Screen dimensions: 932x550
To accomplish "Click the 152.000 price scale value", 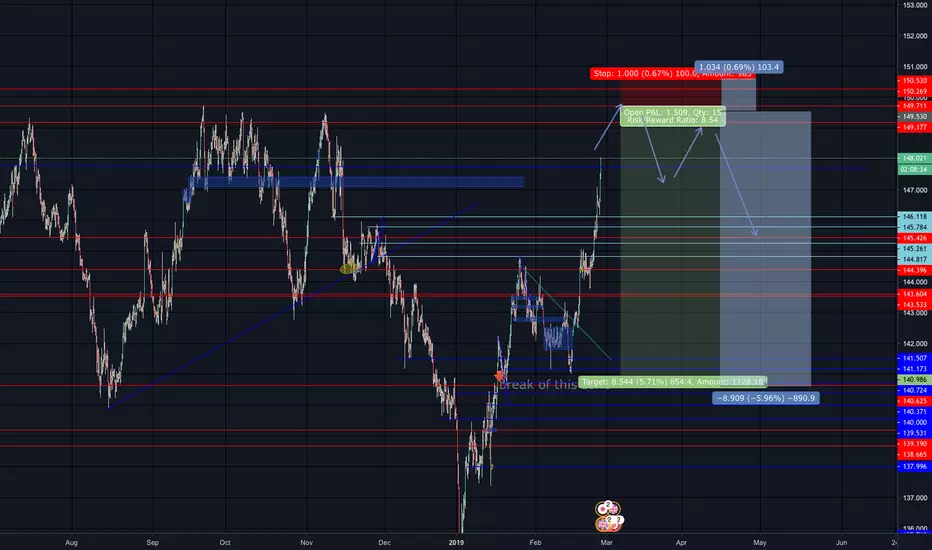I will coord(915,36).
